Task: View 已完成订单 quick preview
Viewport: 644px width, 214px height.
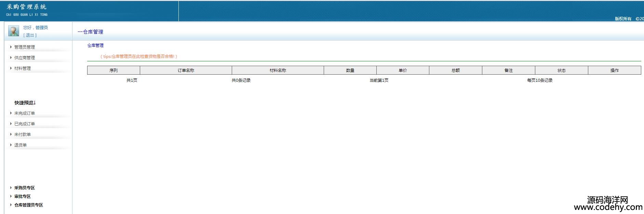Action: [25, 124]
